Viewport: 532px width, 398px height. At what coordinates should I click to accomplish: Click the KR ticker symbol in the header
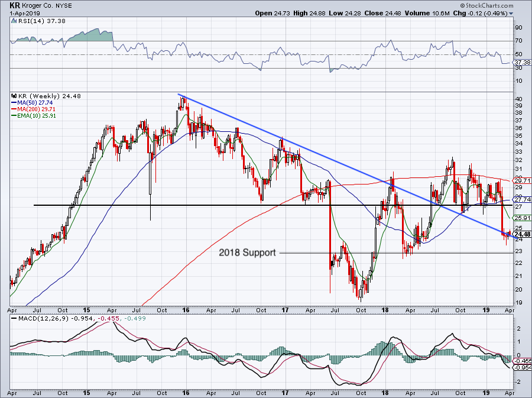[14, 6]
